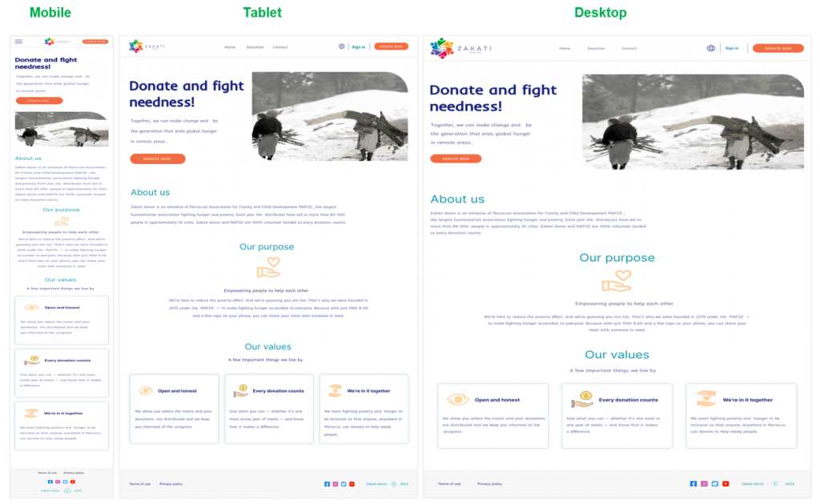Click the globe language icon in tablet header
Image resolution: width=820 pixels, height=504 pixels.
coord(341,46)
